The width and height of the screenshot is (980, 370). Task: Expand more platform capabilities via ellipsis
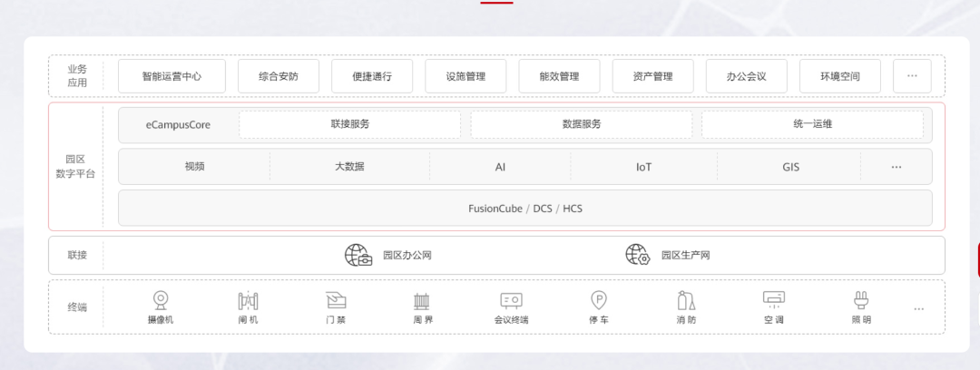pos(897,167)
